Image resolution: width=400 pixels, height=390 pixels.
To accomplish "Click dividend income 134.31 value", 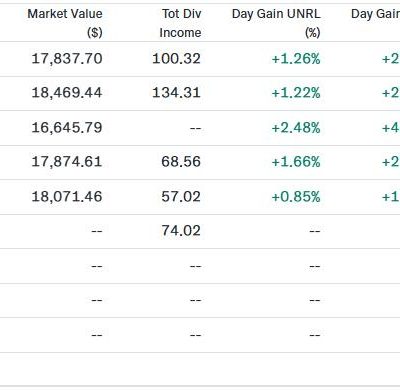I will 176,93.
